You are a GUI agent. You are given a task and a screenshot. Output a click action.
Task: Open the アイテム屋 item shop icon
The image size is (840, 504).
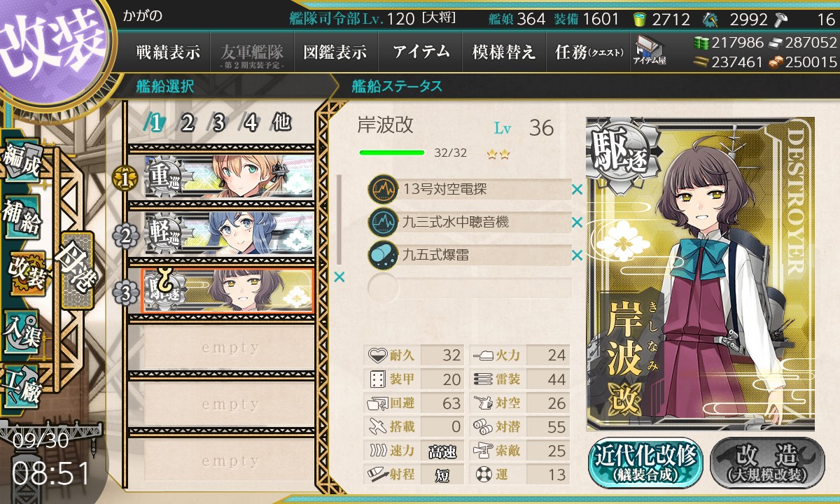click(649, 51)
